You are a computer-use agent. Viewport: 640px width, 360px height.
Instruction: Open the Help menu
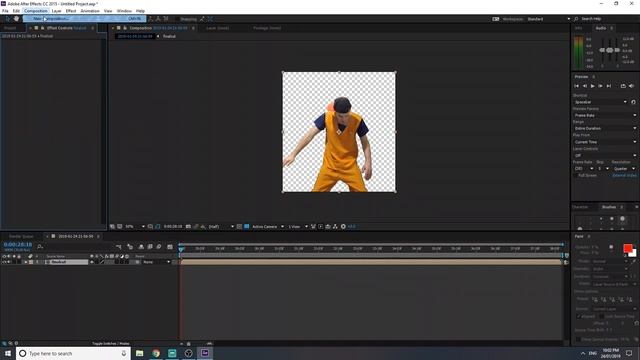point(140,11)
